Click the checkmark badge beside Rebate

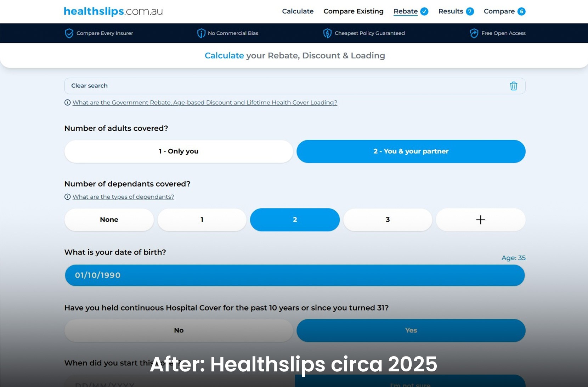(424, 12)
